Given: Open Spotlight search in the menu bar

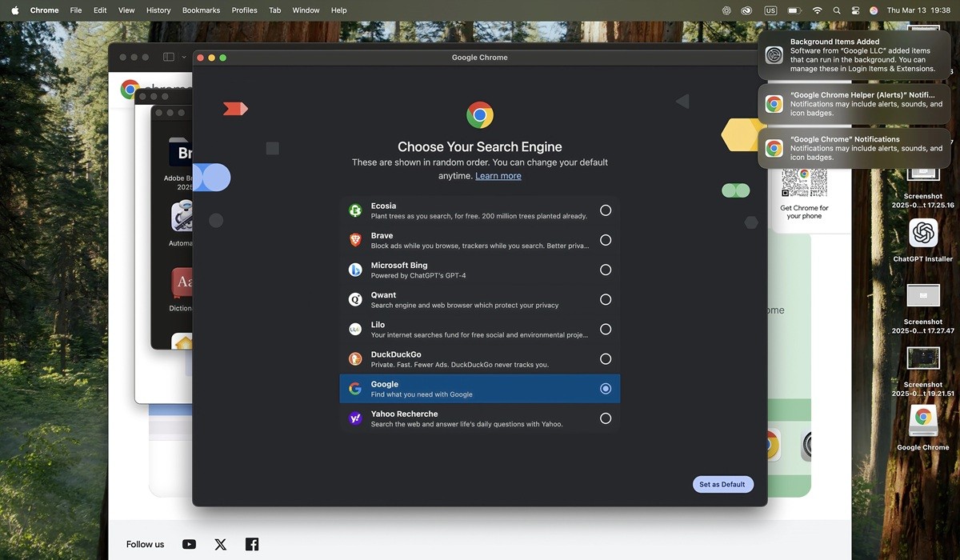Looking at the screenshot, I should [x=837, y=10].
